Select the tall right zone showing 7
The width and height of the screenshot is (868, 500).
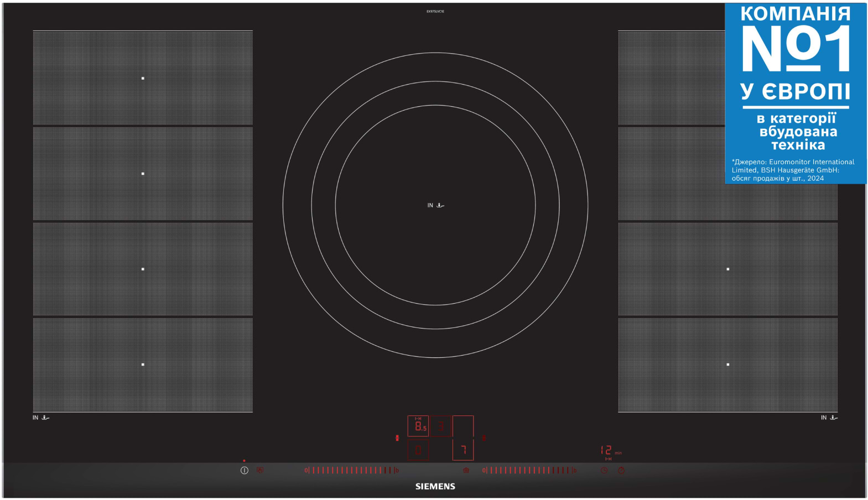click(x=463, y=438)
